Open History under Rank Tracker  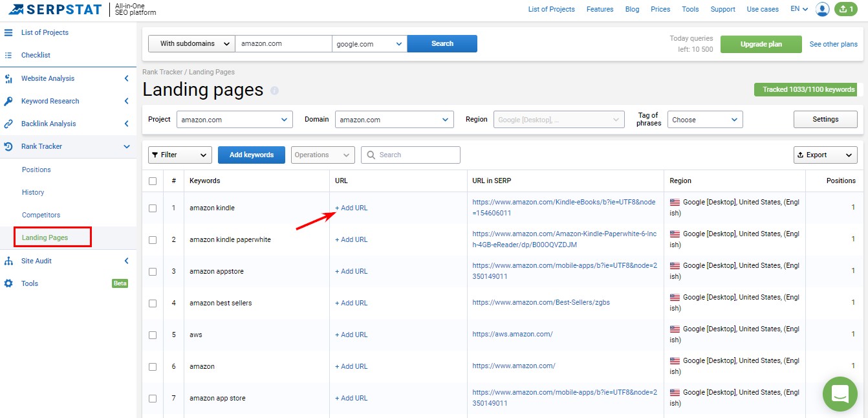(x=33, y=192)
